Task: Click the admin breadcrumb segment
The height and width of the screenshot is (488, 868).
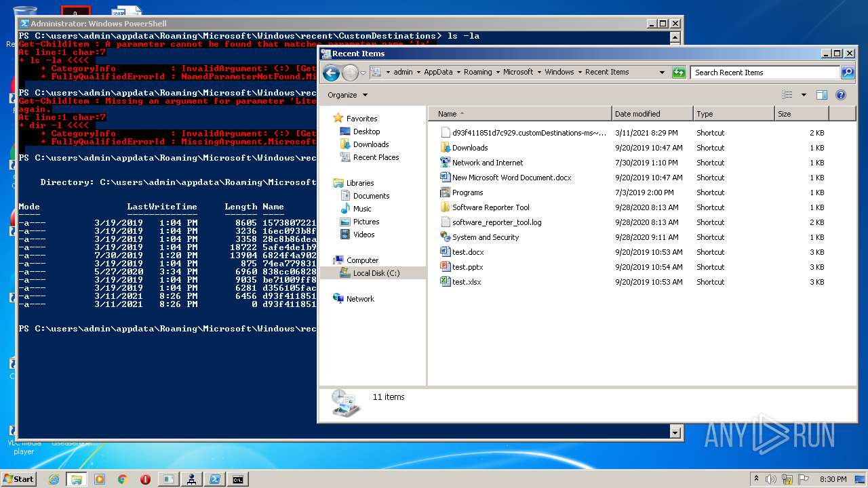Action: (403, 72)
